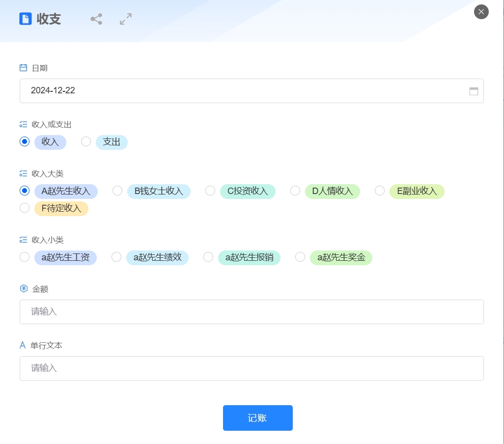504x444 pixels.
Task: Select a赵先生奖金 subcategory
Action: click(300, 257)
